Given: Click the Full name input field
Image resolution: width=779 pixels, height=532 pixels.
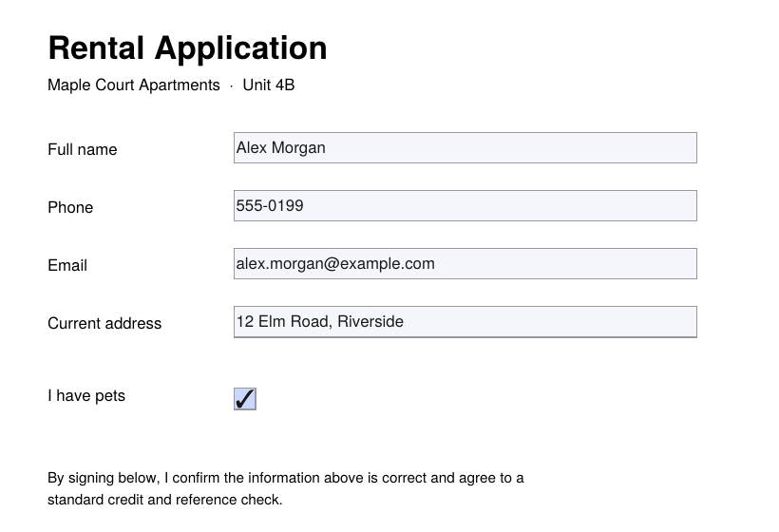Looking at the screenshot, I should click(x=465, y=147).
